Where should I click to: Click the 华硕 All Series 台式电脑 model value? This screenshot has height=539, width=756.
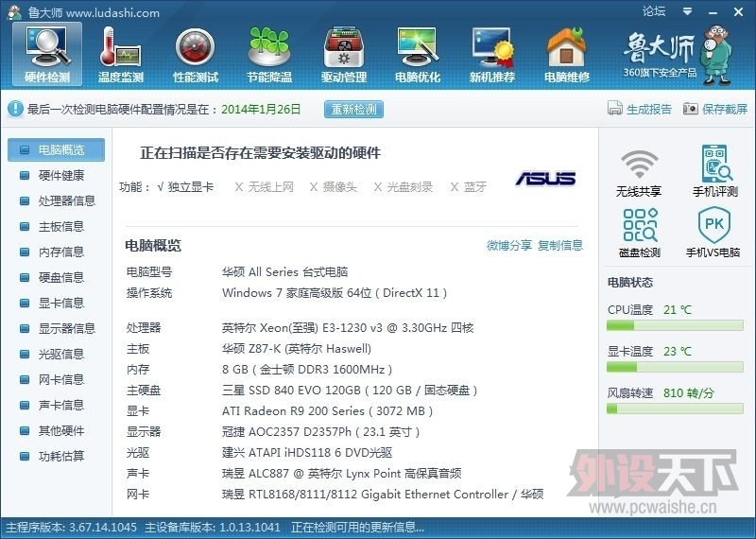[285, 272]
